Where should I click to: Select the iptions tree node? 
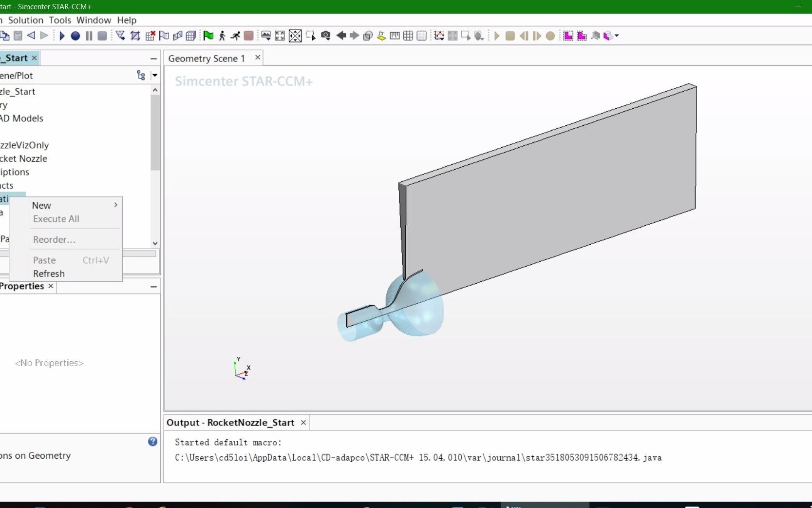tap(15, 172)
